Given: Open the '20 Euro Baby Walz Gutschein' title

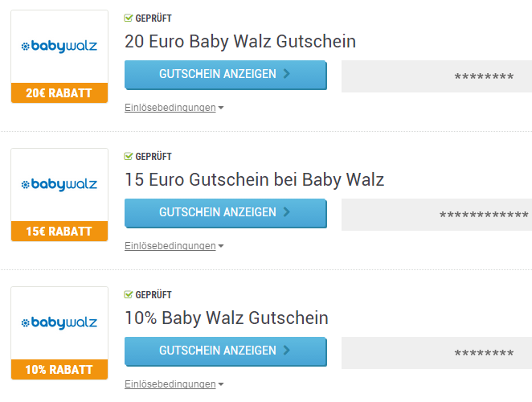Looking at the screenshot, I should [x=240, y=42].
